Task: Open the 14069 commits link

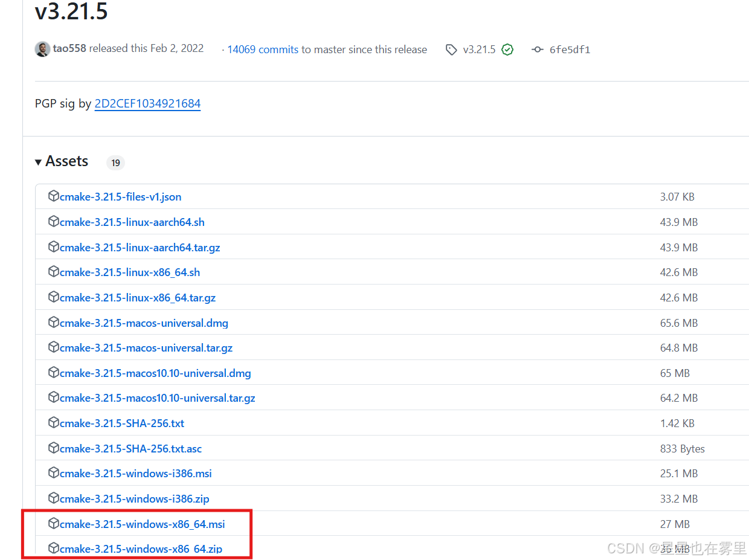Action: click(x=263, y=50)
